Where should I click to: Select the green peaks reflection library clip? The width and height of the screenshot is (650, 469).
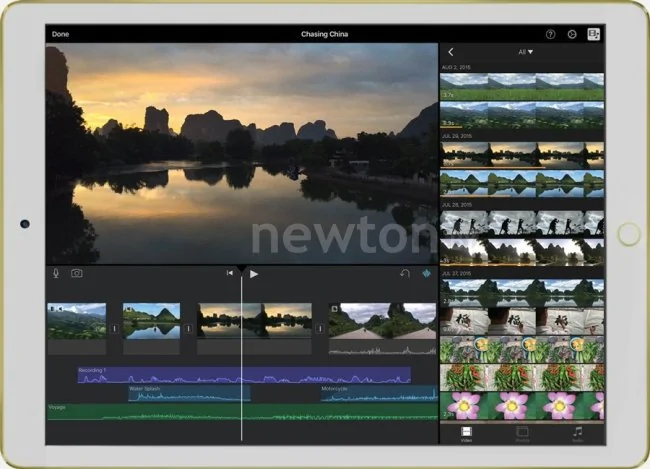tap(522, 184)
